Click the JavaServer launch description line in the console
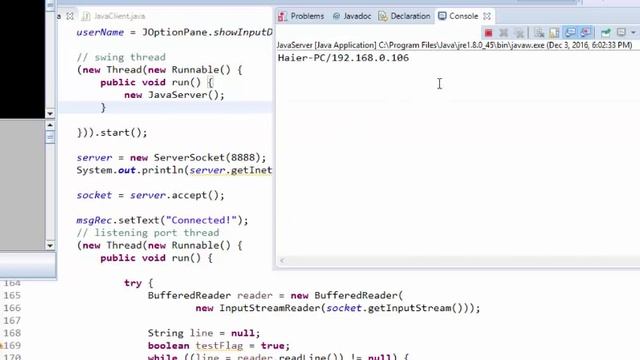The height and width of the screenshot is (360, 640). coord(454,45)
